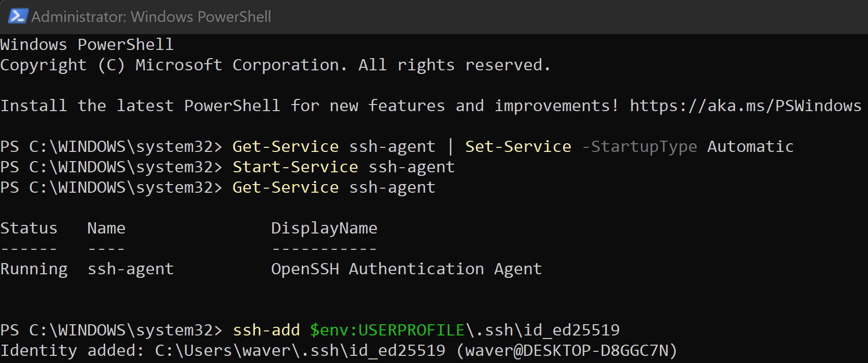The image size is (868, 363).
Task: Click the Name column header
Action: click(106, 228)
